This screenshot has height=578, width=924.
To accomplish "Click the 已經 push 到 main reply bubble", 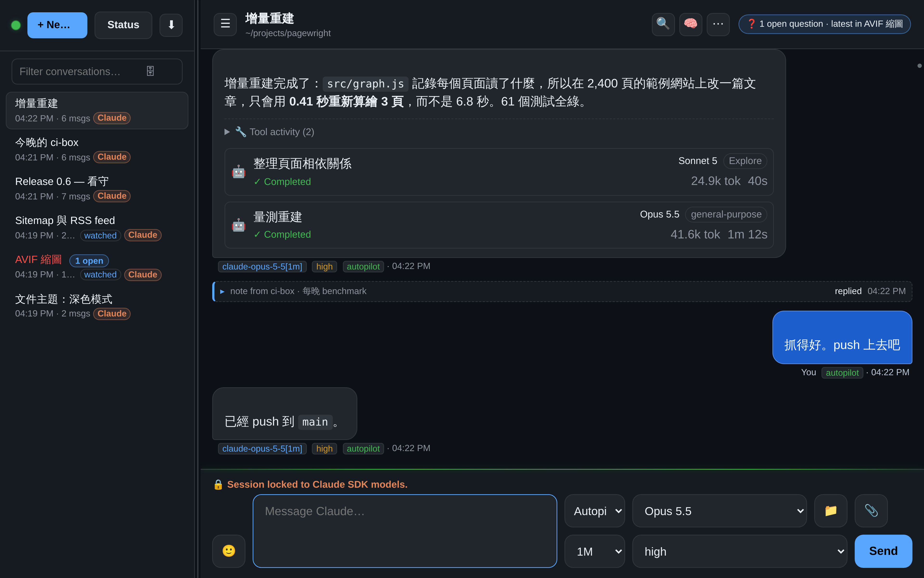I will tap(284, 414).
